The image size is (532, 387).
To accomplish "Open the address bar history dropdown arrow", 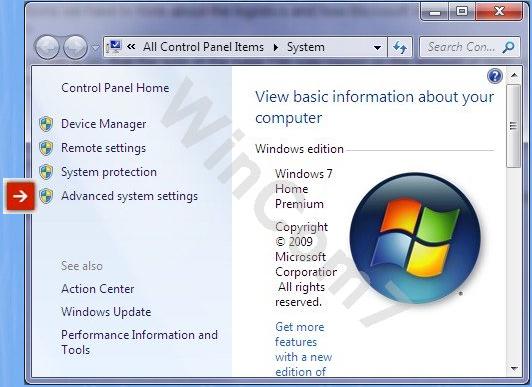I will pyautogui.click(x=377, y=47).
